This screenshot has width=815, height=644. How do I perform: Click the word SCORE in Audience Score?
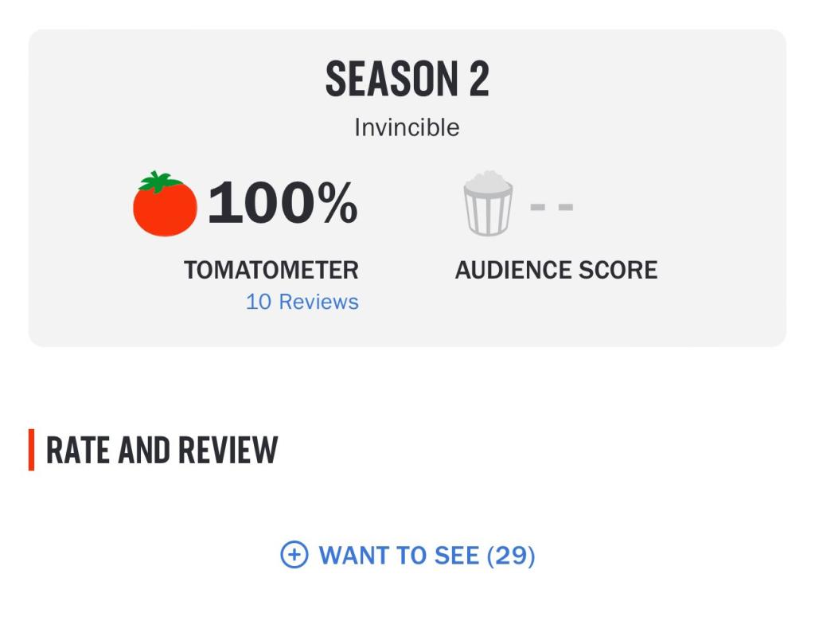tap(618, 271)
